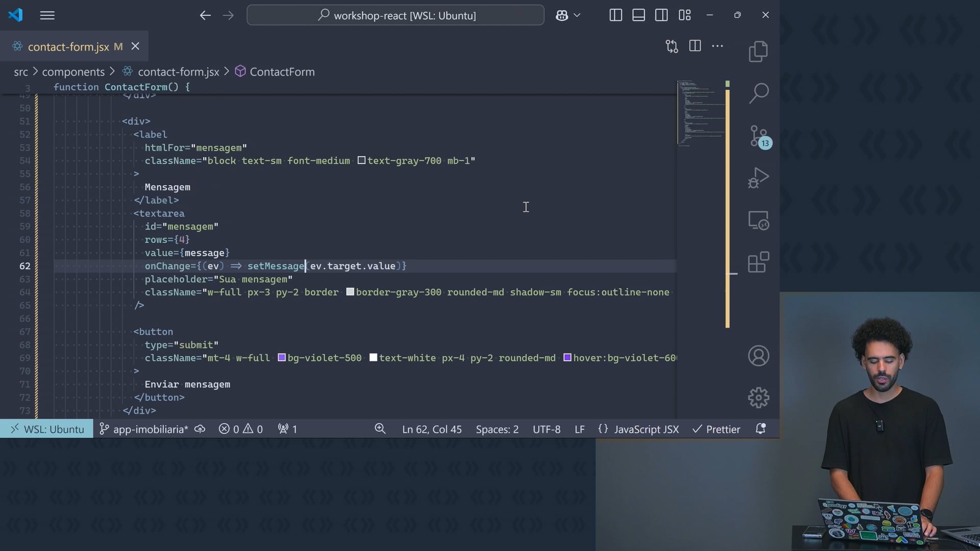Open the workshop-react command center search

click(x=396, y=15)
